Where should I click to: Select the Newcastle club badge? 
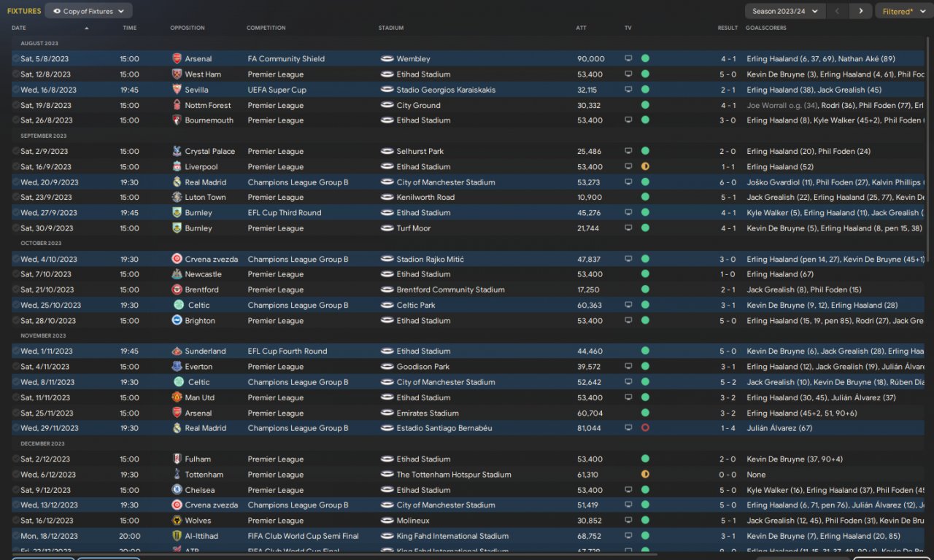tap(177, 274)
